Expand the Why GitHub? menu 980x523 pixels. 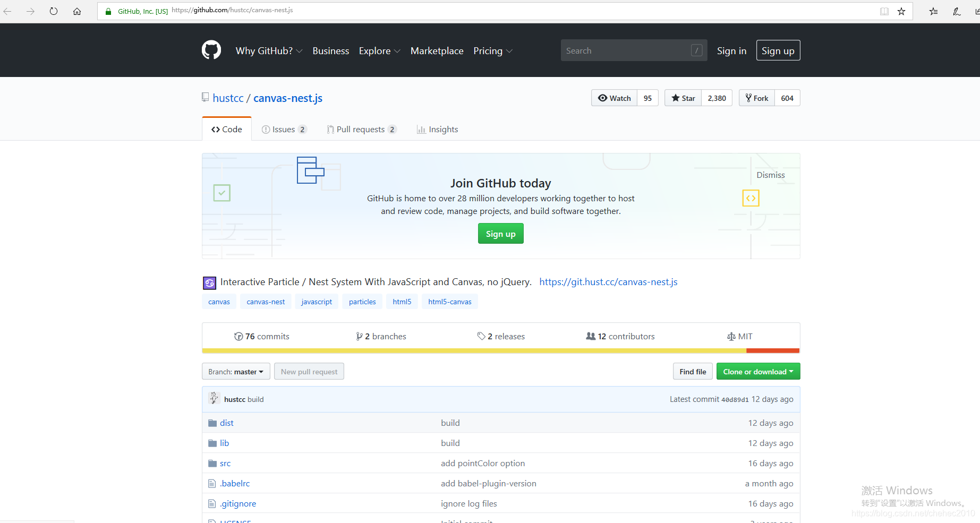(269, 51)
